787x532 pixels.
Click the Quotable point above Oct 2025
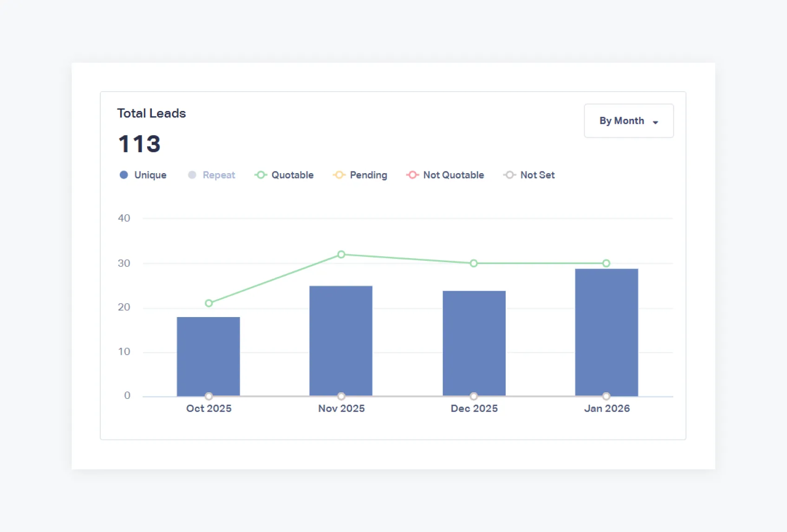[209, 303]
